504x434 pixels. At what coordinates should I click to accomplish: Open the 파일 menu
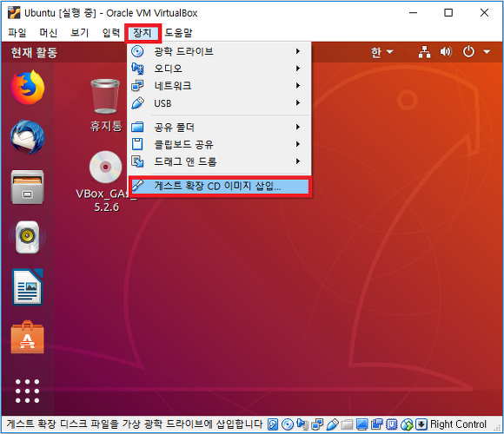17,33
